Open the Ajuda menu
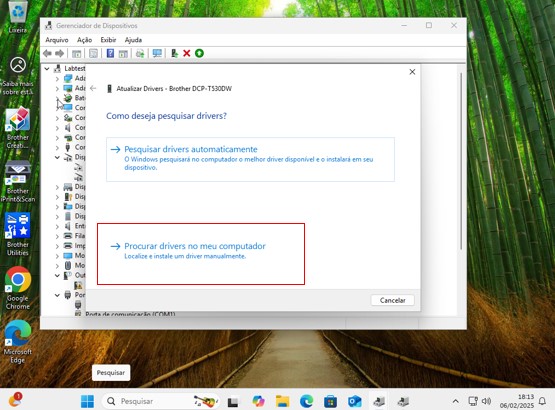The image size is (555, 410). click(133, 40)
